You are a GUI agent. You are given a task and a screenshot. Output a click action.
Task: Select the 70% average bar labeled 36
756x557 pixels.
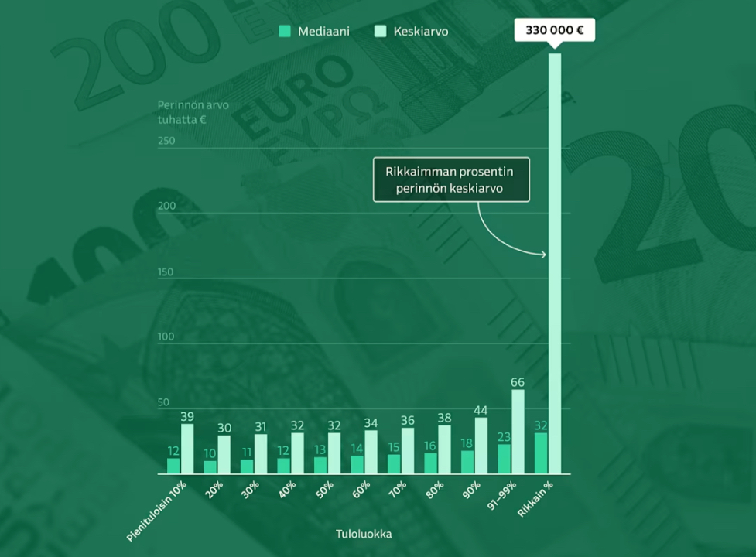408,451
